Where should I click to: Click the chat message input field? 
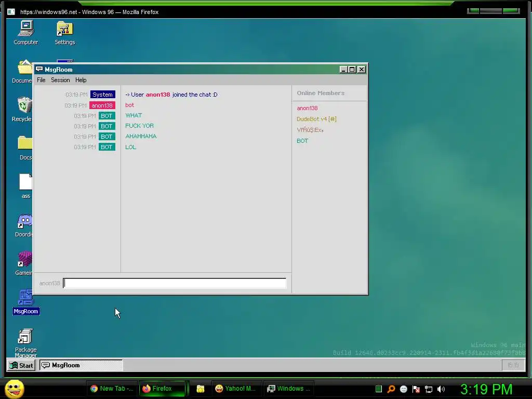175,283
